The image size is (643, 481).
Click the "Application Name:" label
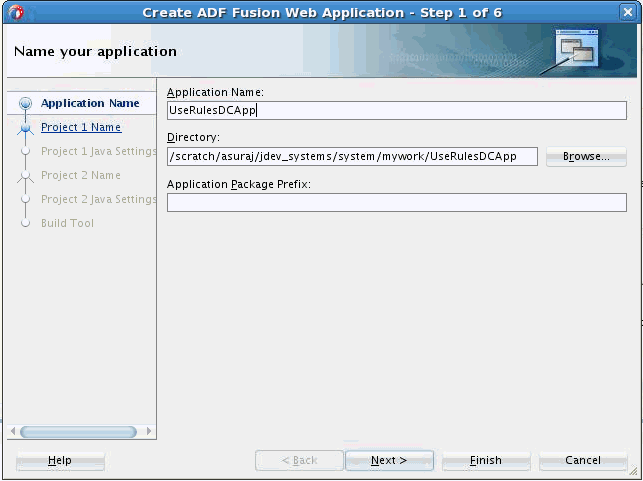(215, 92)
